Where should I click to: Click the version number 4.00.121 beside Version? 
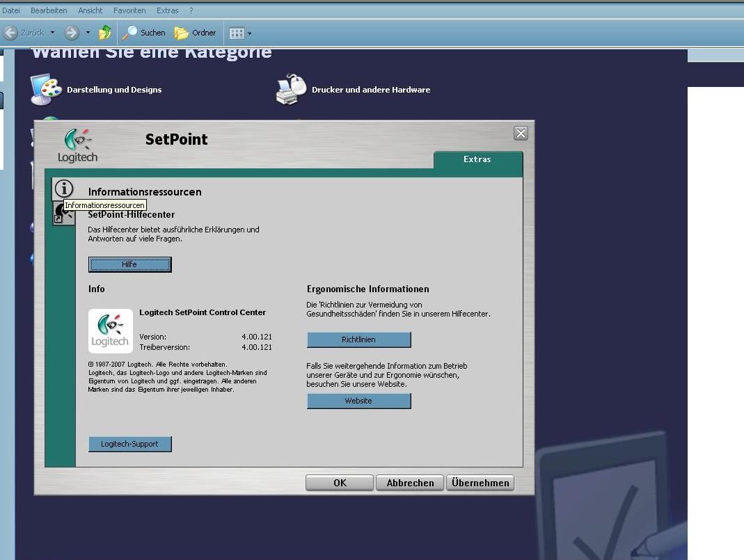pos(257,337)
